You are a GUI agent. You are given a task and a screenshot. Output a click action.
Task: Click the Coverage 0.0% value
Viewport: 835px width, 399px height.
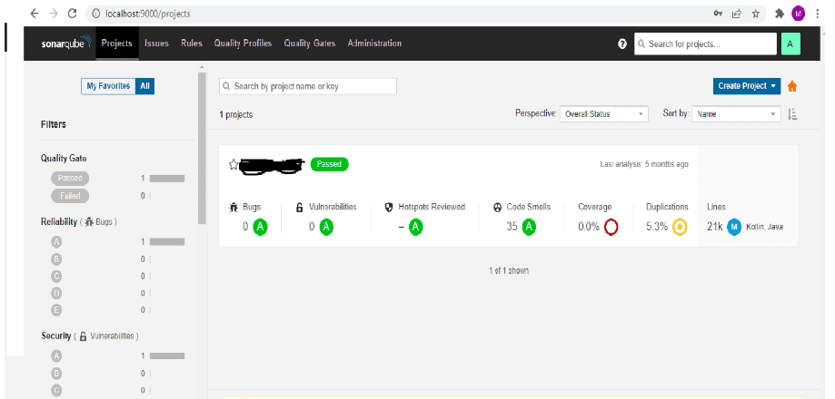point(589,227)
